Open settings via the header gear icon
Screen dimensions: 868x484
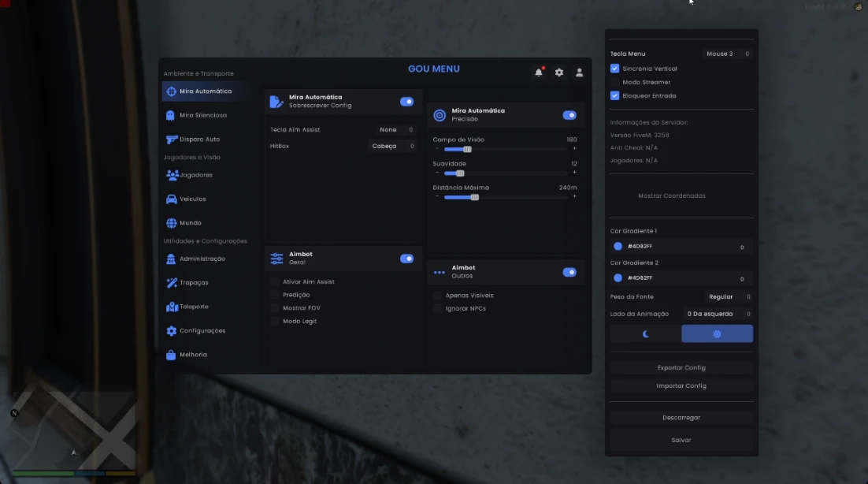click(559, 73)
